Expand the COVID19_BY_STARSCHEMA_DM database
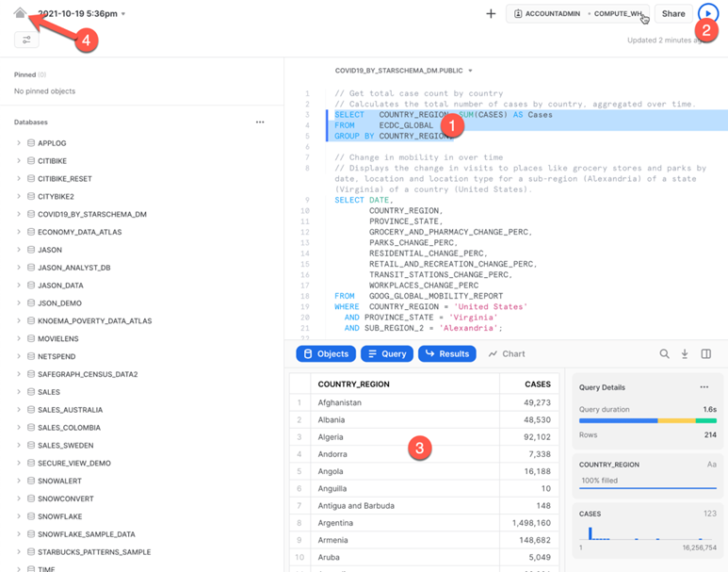728x572 pixels. [x=19, y=215]
